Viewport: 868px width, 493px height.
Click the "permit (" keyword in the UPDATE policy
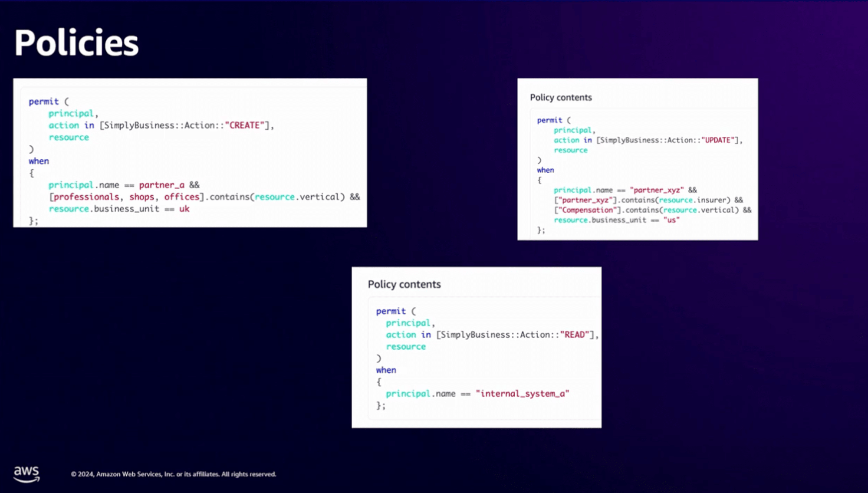(554, 120)
